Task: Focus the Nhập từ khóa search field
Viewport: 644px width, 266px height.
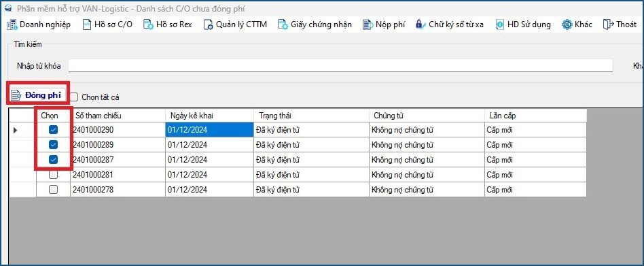Action: pos(340,66)
